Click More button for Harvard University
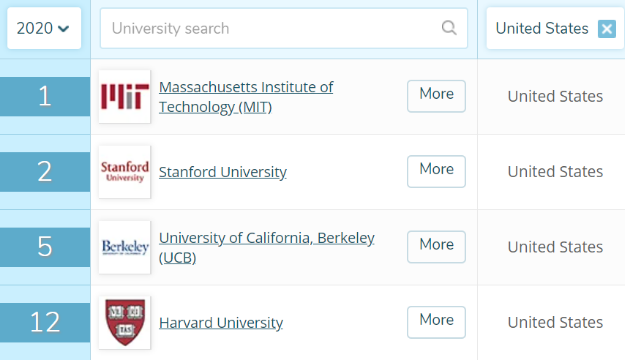625x361 pixels. click(x=436, y=322)
